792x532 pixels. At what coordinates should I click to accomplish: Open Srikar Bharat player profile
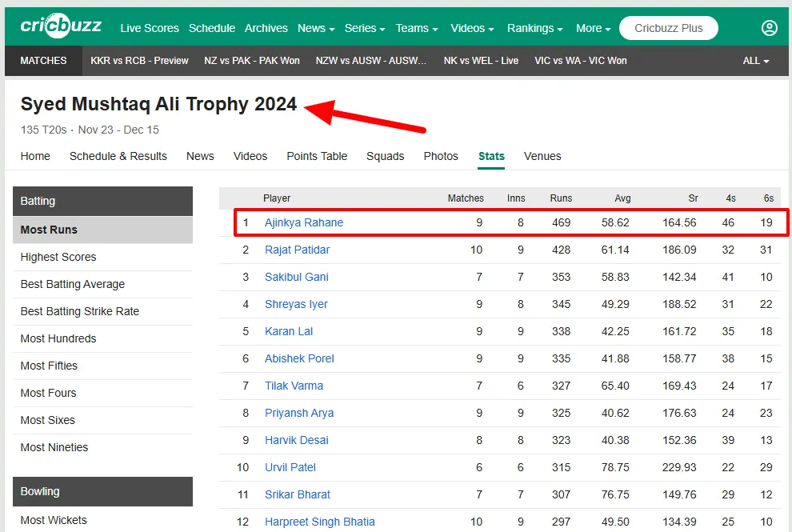tap(297, 495)
